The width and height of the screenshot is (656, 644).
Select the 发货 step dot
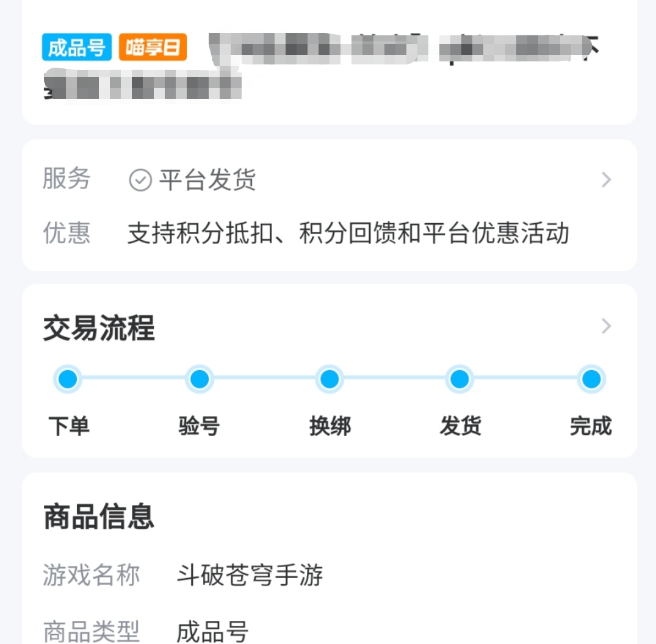pos(460,379)
